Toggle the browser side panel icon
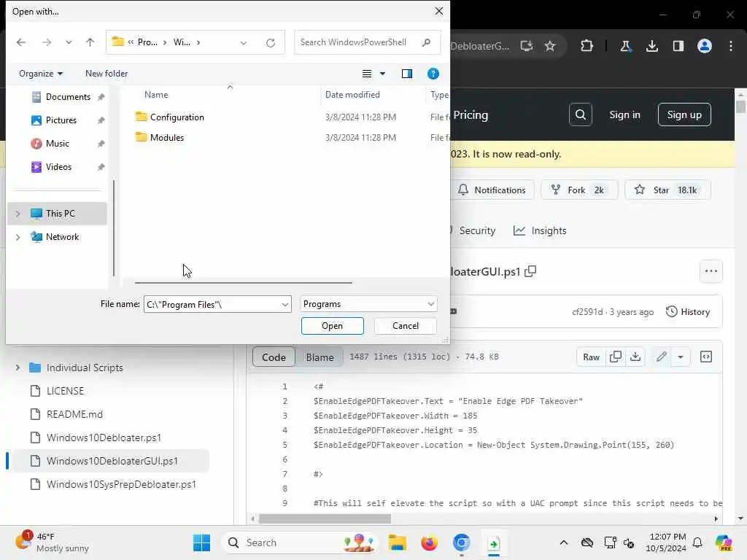 678,46
